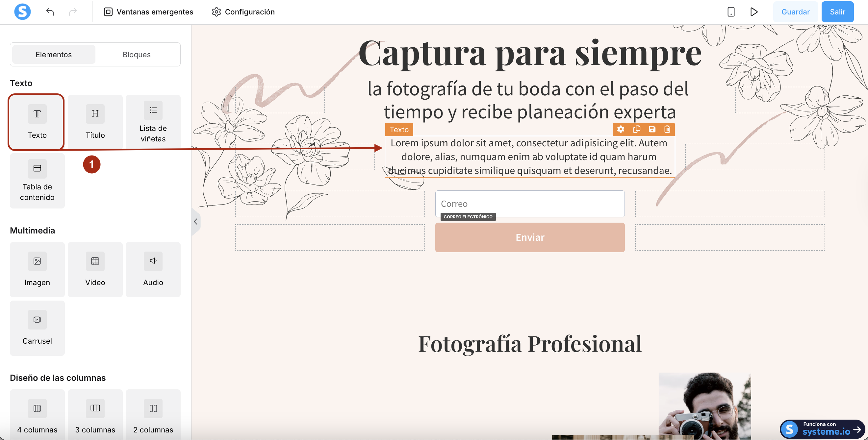
Task: Add the Lista de viñetas element
Action: coord(153,122)
